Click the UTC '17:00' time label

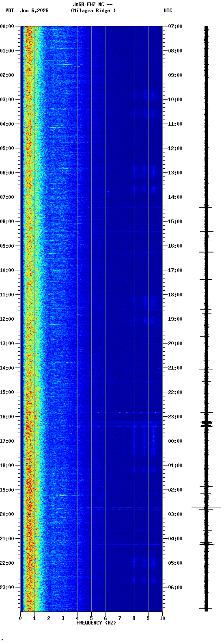(175, 270)
